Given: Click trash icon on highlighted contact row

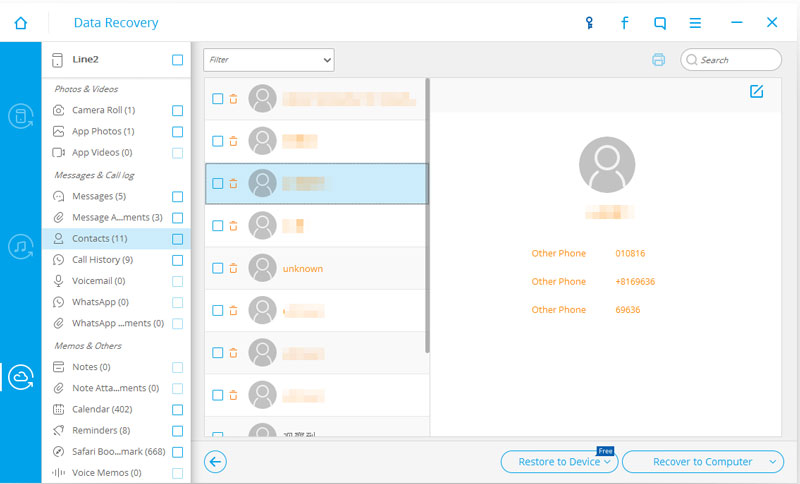Looking at the screenshot, I should [x=233, y=184].
